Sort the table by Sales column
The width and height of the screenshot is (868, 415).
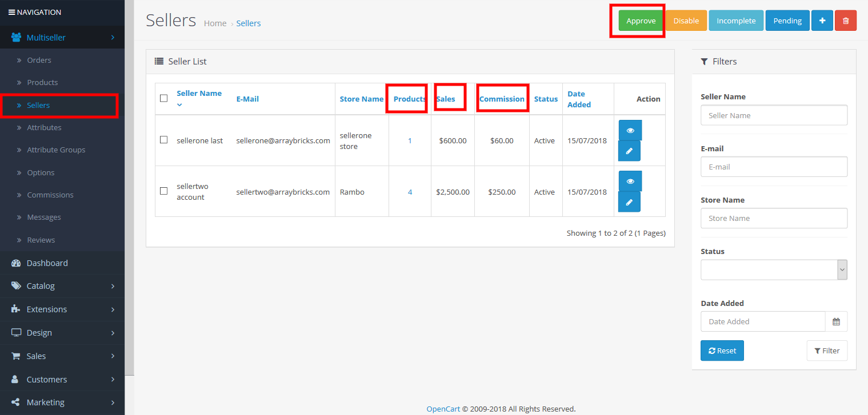click(446, 99)
